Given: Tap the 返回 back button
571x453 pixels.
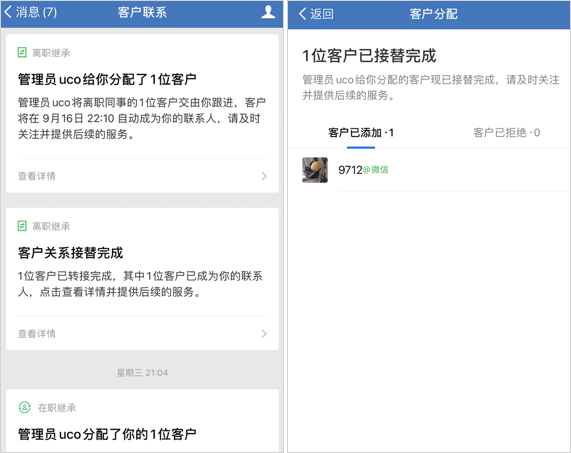Looking at the screenshot, I should 316,14.
